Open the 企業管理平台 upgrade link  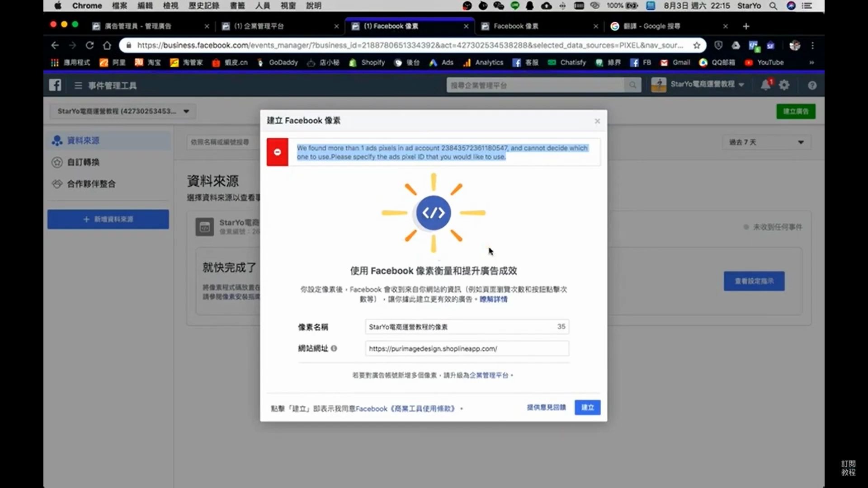click(489, 375)
